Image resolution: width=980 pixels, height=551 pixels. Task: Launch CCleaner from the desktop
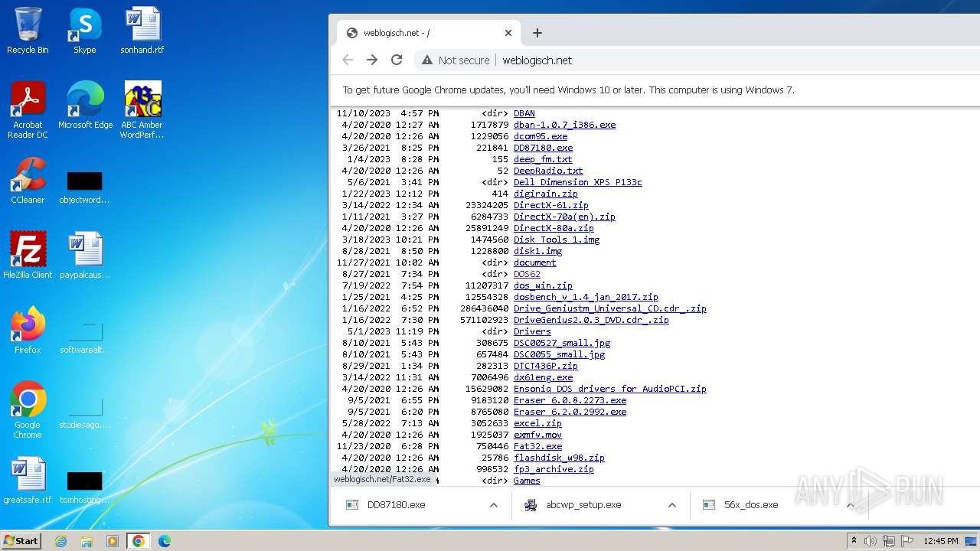(x=28, y=181)
